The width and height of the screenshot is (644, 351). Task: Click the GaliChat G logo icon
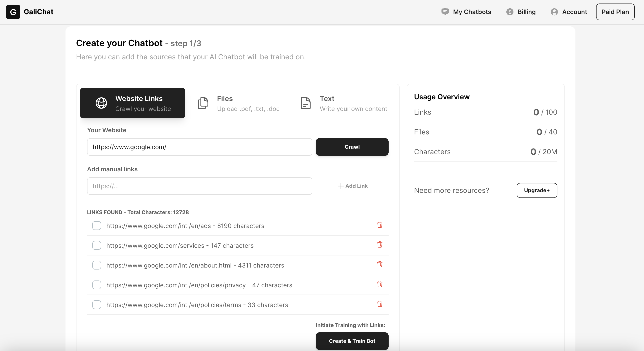[x=13, y=12]
